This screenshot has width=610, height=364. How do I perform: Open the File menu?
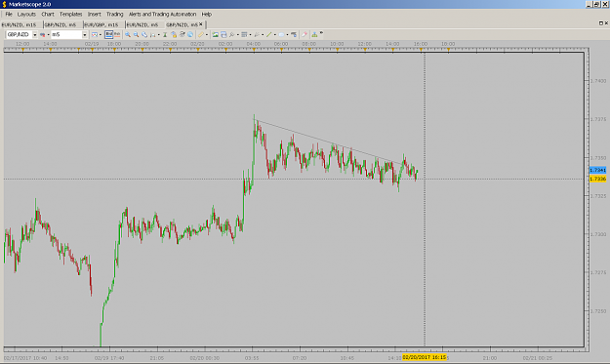9,14
